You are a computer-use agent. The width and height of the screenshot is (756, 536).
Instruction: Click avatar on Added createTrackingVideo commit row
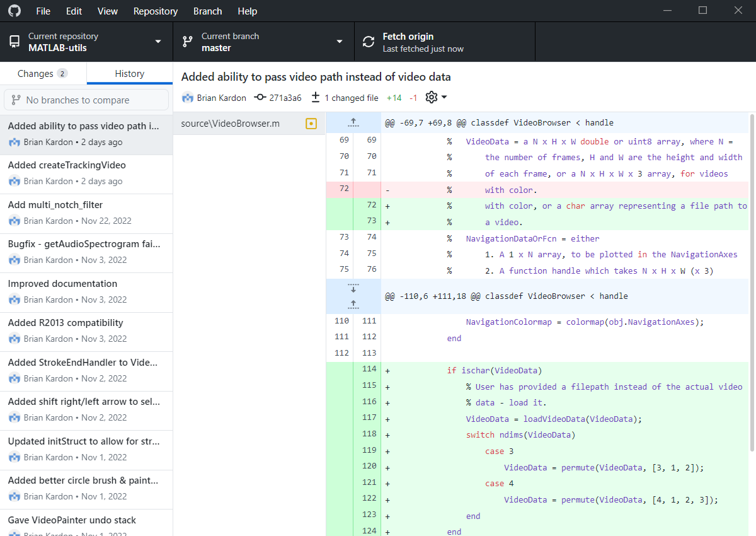point(14,182)
